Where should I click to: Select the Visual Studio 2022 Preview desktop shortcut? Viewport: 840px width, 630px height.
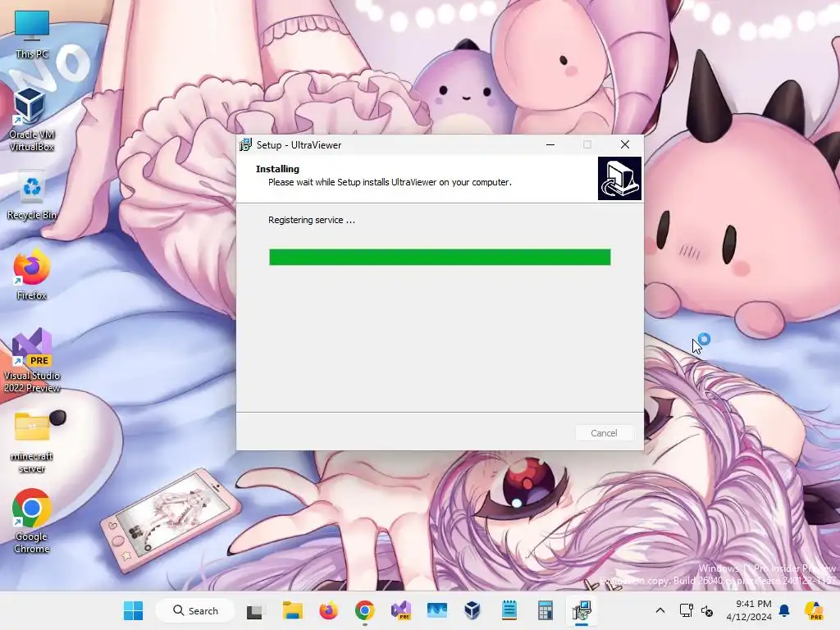coord(32,360)
